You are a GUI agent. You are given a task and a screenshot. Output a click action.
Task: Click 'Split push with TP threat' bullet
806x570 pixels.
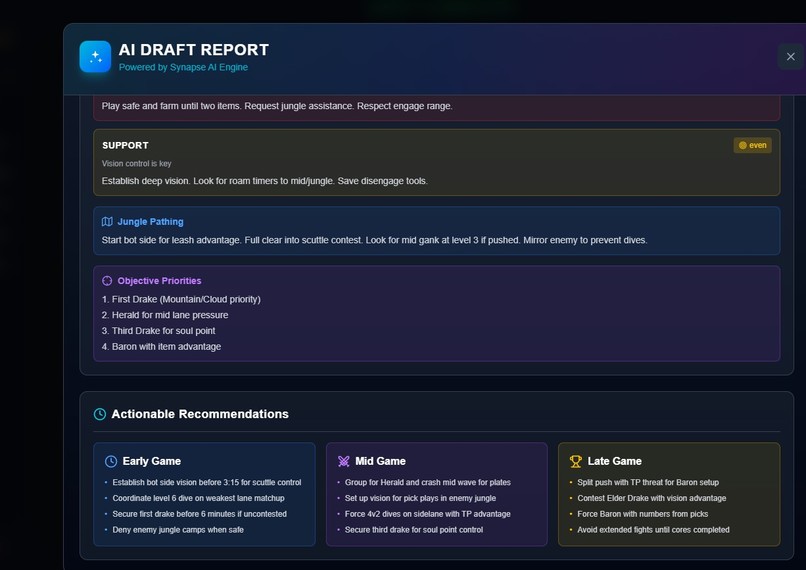(648, 482)
